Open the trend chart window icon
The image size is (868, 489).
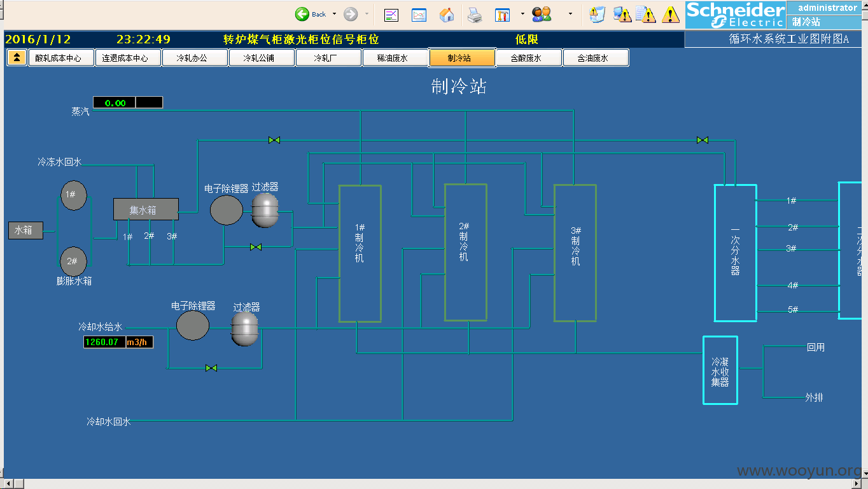coord(419,14)
